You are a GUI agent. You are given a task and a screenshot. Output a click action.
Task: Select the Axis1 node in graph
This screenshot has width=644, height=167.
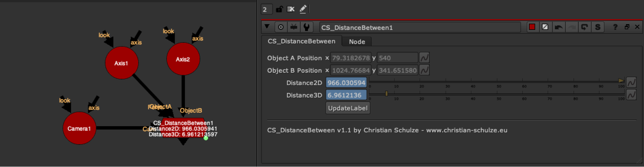pos(122,63)
